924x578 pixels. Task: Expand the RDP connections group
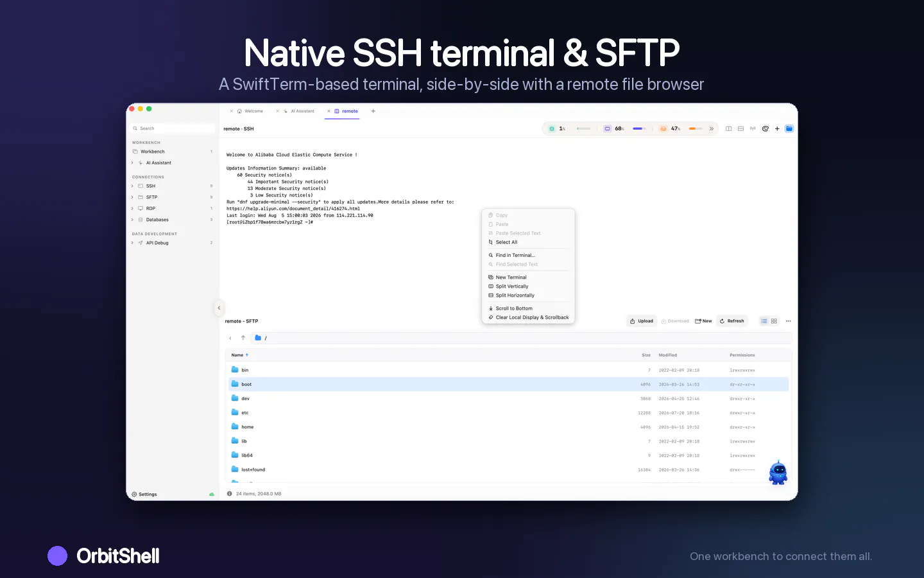(x=132, y=209)
